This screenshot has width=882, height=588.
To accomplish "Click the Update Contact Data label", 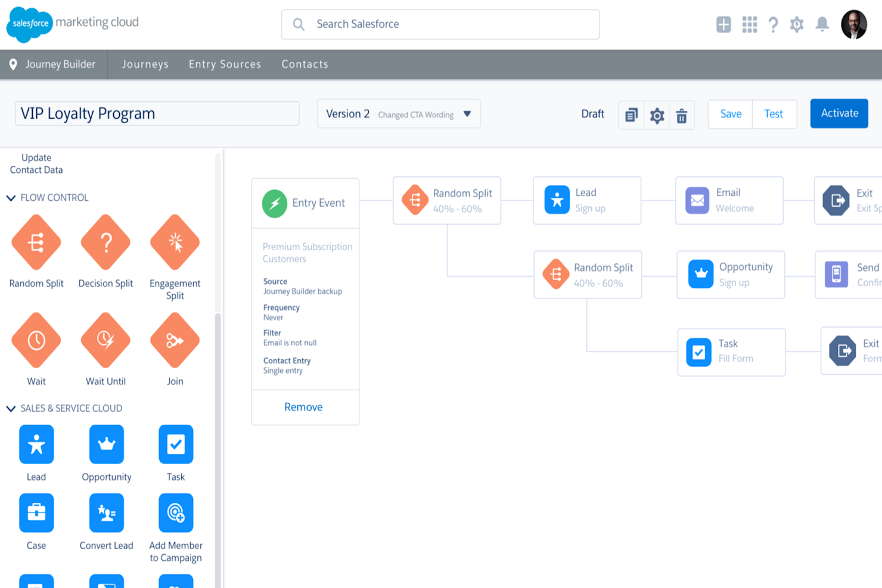I will tap(36, 164).
